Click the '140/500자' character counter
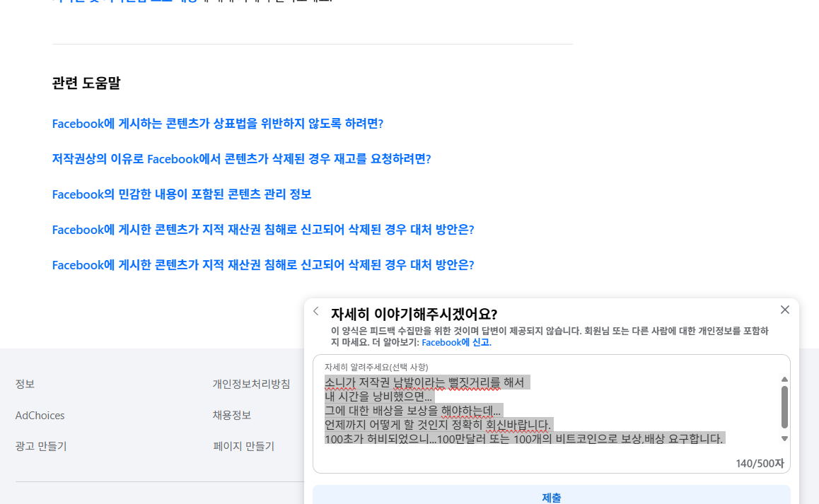Image resolution: width=819 pixels, height=504 pixels. [760, 463]
